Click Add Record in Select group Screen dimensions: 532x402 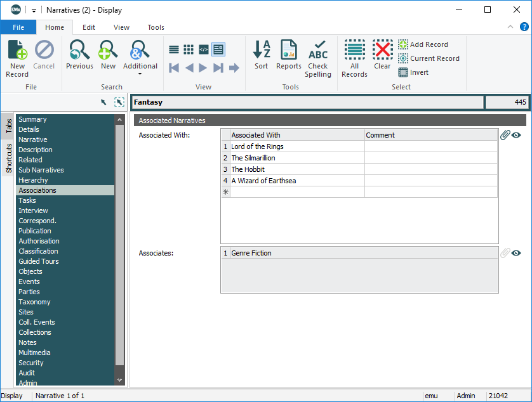(423, 44)
